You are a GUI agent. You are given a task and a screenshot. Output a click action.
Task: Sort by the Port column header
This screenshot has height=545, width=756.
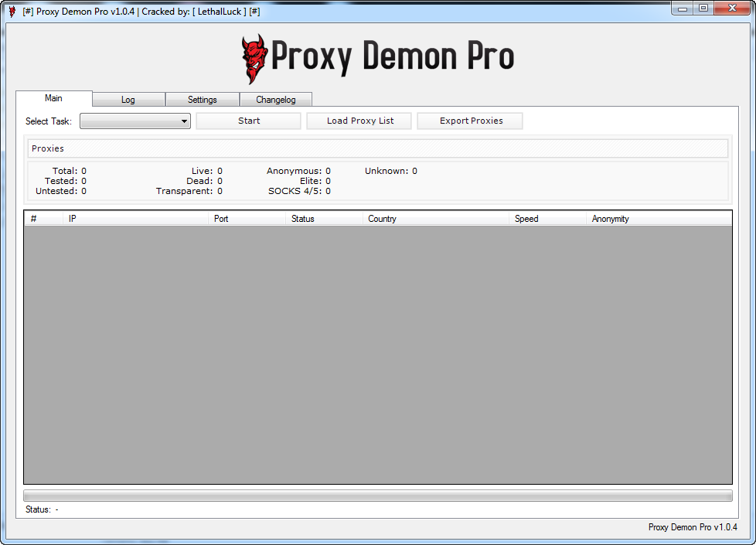(247, 219)
